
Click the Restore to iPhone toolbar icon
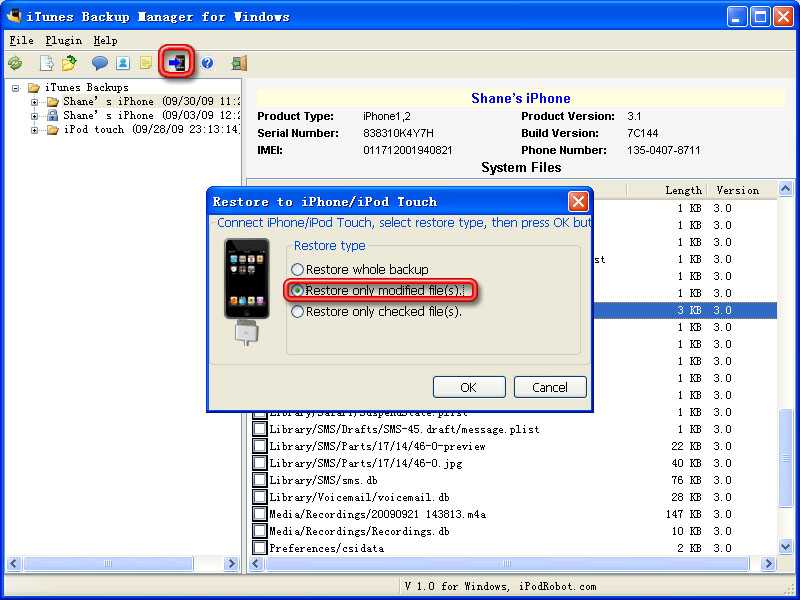tap(177, 62)
